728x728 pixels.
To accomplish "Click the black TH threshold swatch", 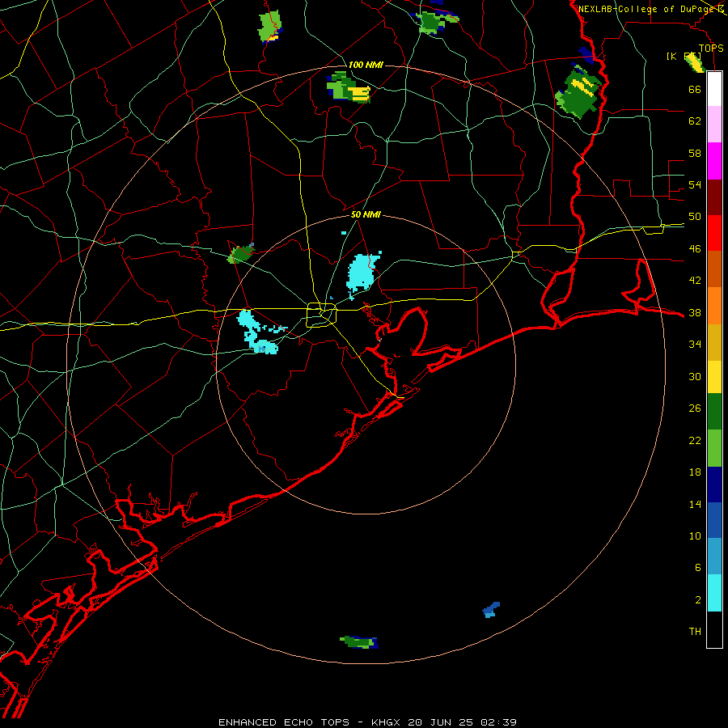I will pyautogui.click(x=714, y=629).
